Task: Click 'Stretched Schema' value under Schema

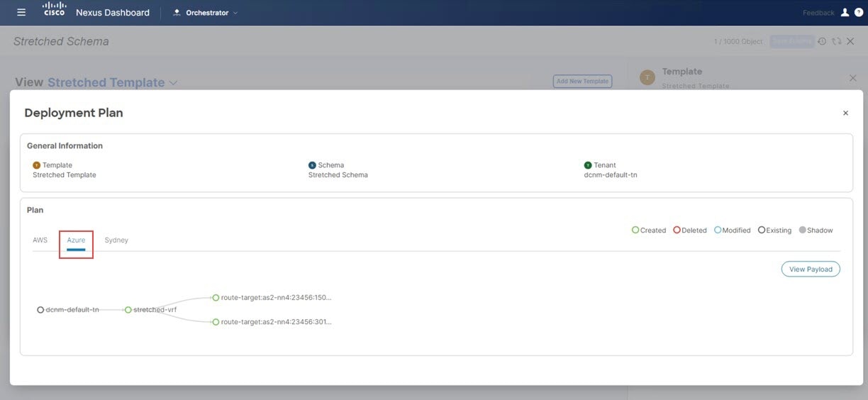Action: (x=338, y=174)
